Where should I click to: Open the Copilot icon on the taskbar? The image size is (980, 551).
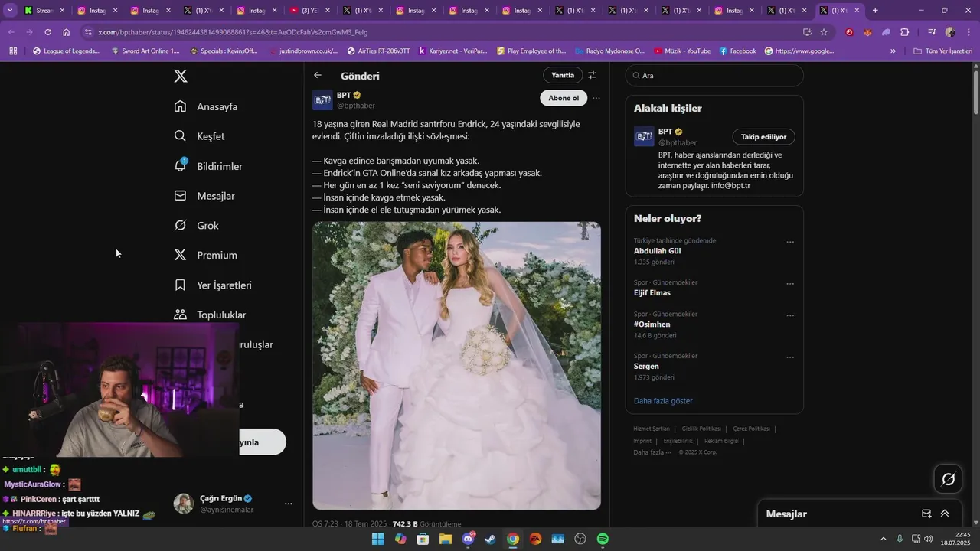(400, 539)
